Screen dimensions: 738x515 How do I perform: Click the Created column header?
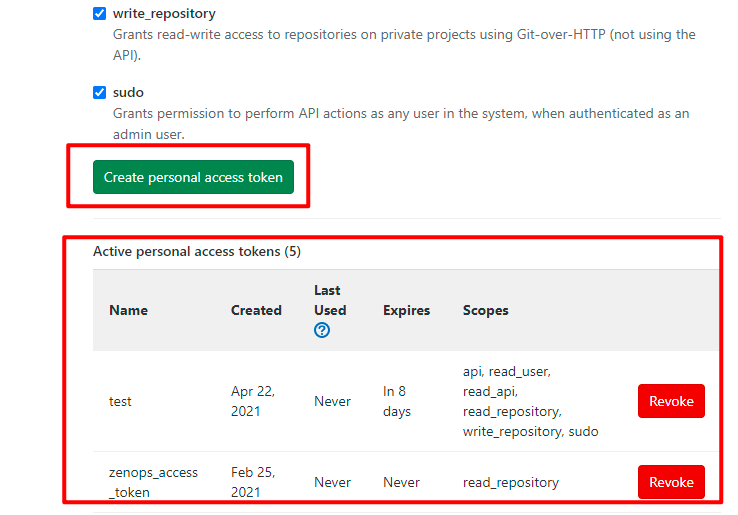[x=256, y=310]
